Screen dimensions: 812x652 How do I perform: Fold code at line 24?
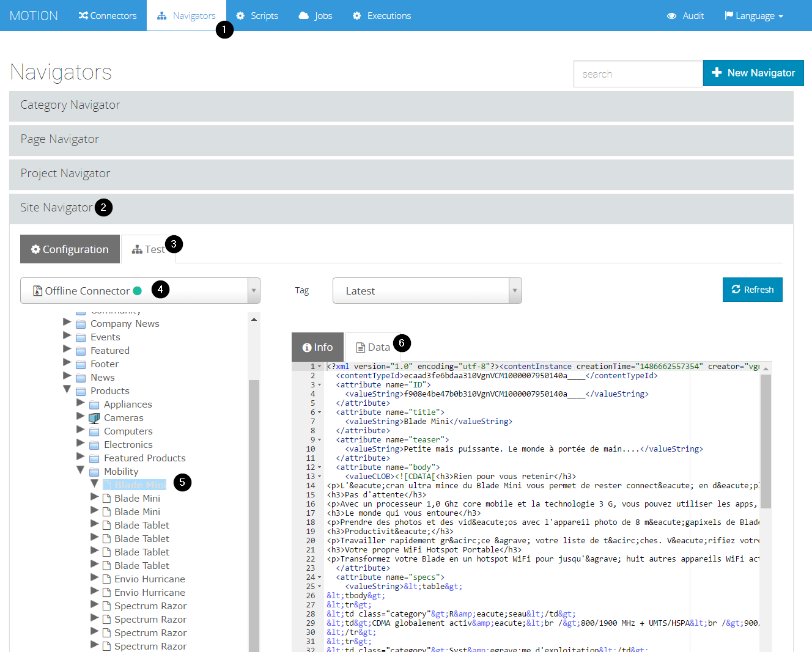pos(320,577)
